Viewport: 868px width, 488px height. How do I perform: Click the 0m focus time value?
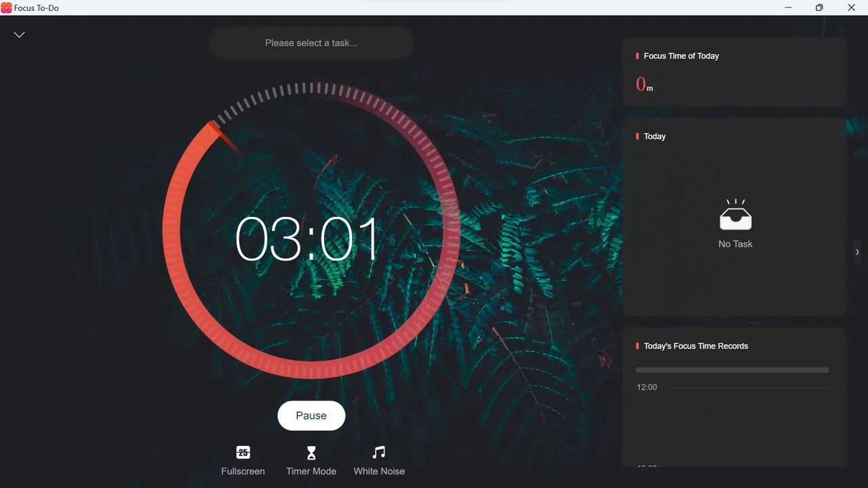644,85
